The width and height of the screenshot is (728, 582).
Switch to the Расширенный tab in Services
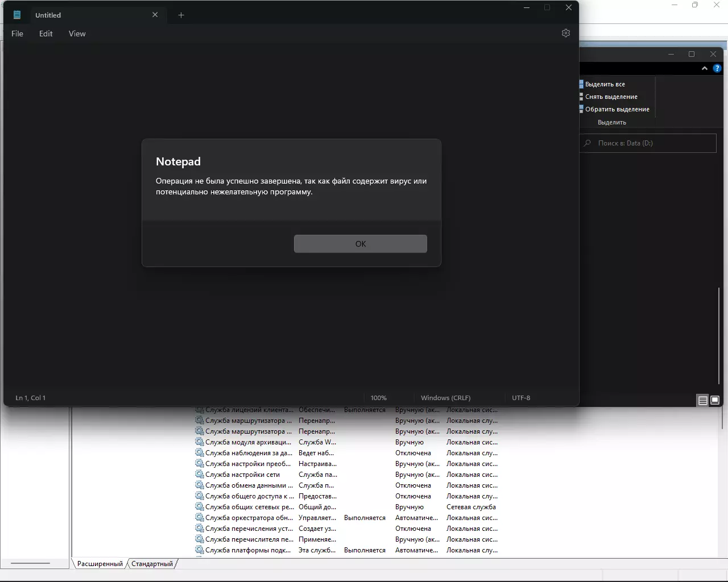[x=100, y=564]
